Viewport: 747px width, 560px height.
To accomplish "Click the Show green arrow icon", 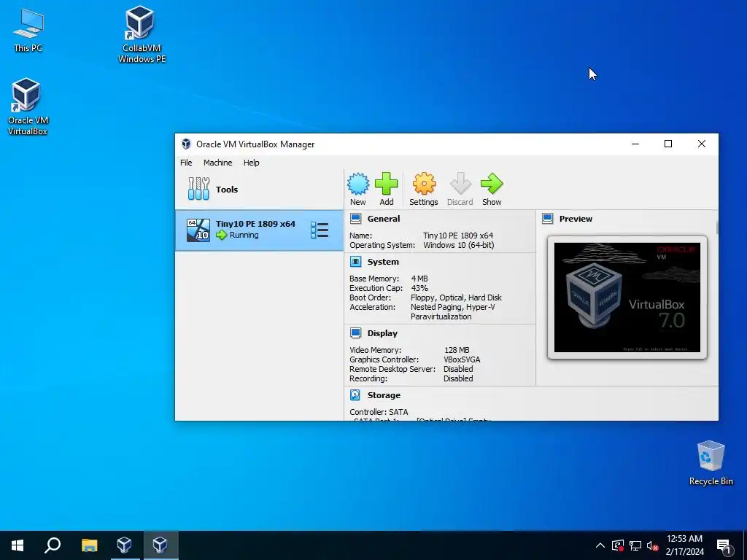I will click(x=492, y=184).
